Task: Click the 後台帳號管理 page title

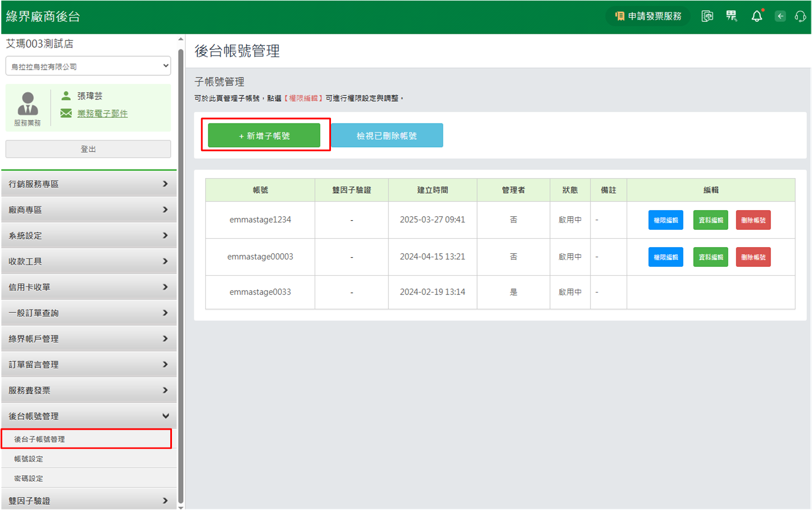Action: tap(237, 51)
